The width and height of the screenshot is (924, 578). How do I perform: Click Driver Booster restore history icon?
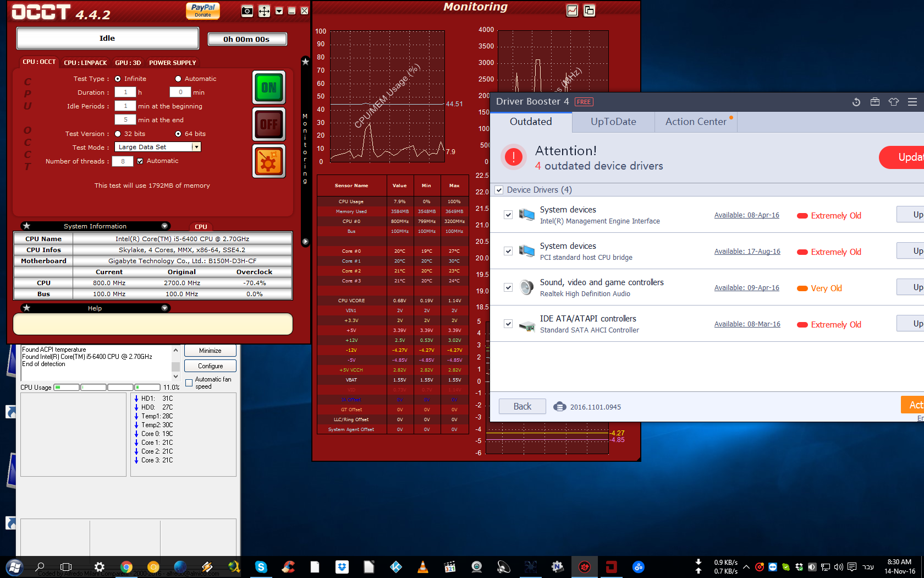click(x=856, y=102)
